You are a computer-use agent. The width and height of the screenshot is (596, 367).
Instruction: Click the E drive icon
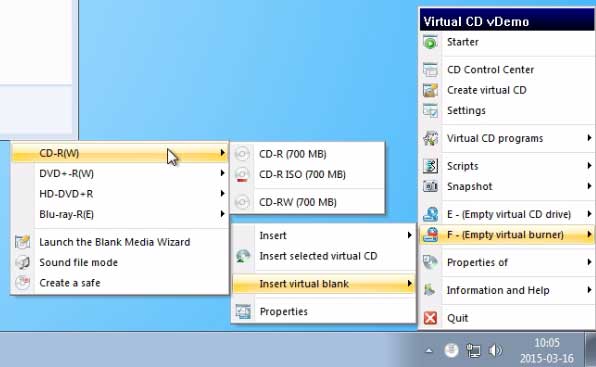[x=430, y=214]
